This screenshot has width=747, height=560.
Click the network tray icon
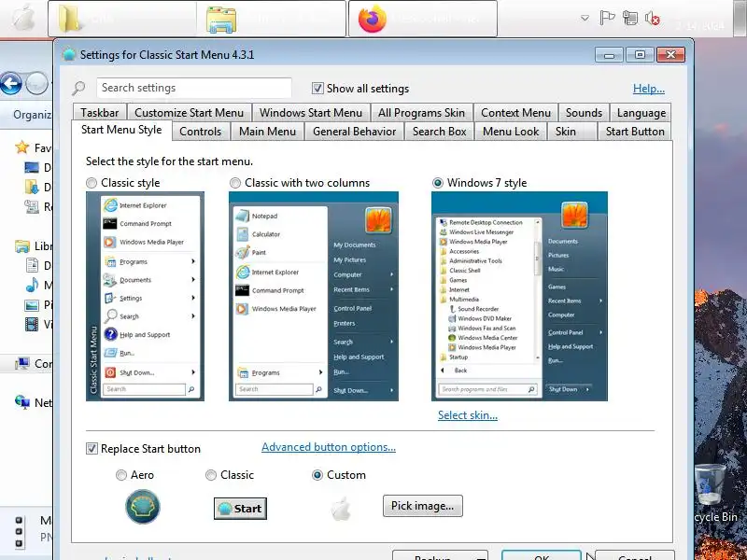click(629, 18)
